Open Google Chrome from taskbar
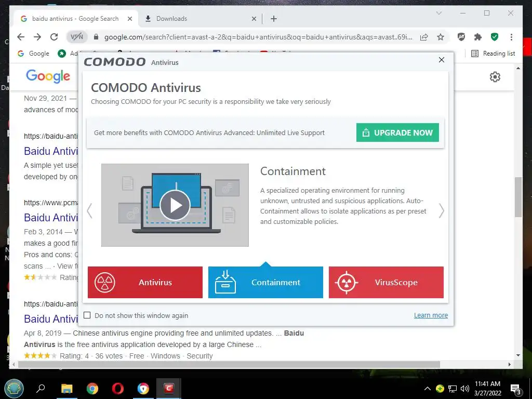The height and width of the screenshot is (399, 532). point(92,388)
